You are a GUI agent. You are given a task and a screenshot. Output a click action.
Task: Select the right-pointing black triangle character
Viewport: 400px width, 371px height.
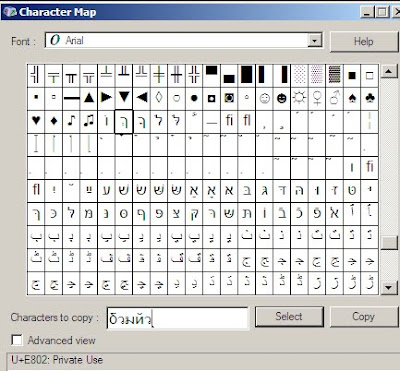click(106, 98)
